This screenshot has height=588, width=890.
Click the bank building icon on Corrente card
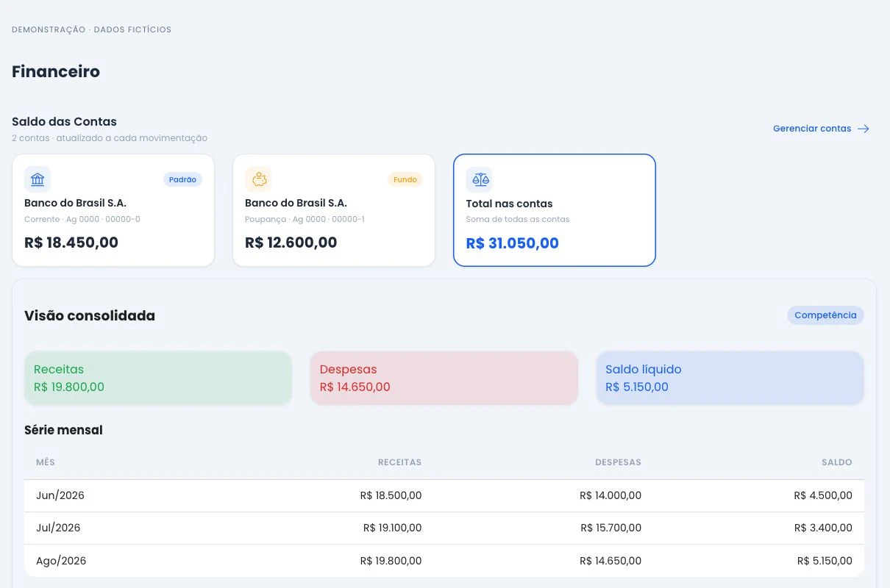[x=38, y=179]
